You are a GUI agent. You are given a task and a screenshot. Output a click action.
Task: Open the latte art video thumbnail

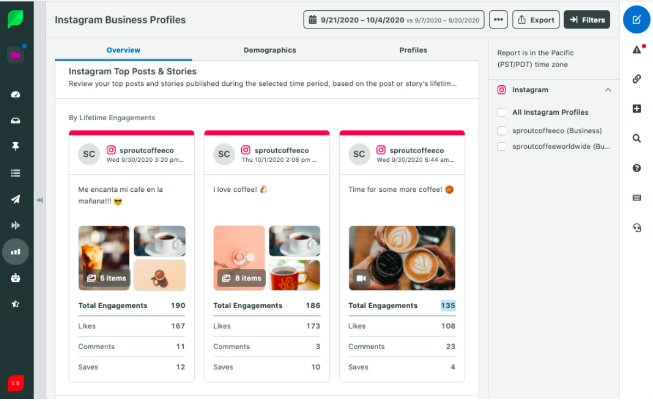[x=402, y=258]
